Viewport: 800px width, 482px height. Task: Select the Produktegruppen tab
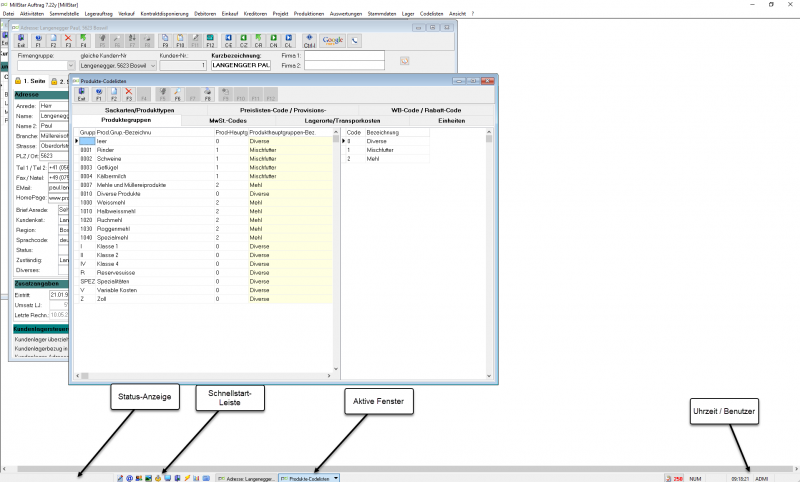pos(126,120)
